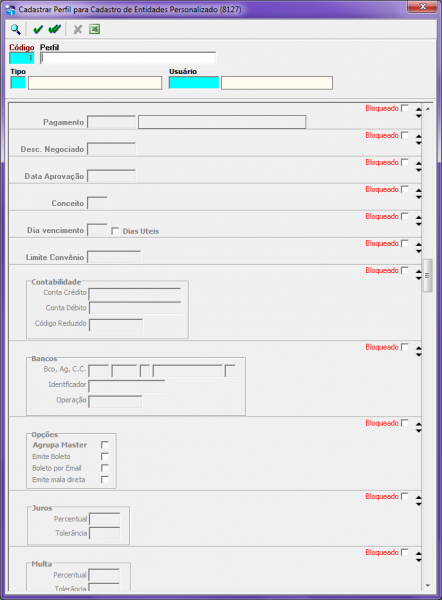442x600 pixels.
Task: Click the Operação field in Bancos
Action: tap(115, 401)
